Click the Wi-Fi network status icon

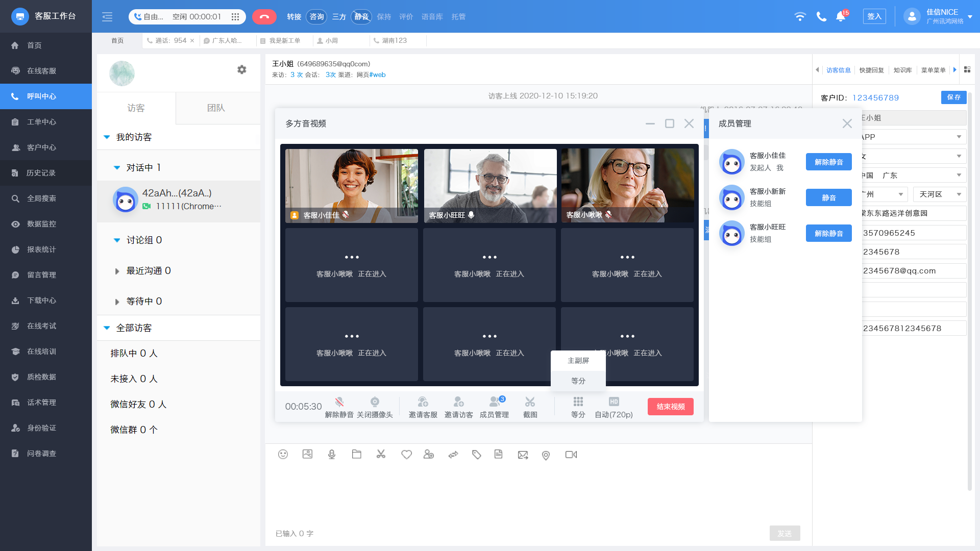click(x=800, y=16)
